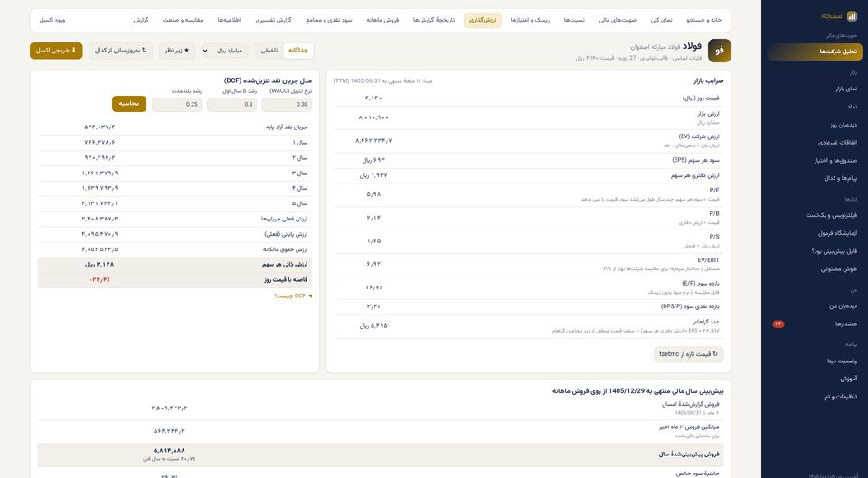
Task: Click the خروجی اکسل download button
Action: pyautogui.click(x=56, y=51)
